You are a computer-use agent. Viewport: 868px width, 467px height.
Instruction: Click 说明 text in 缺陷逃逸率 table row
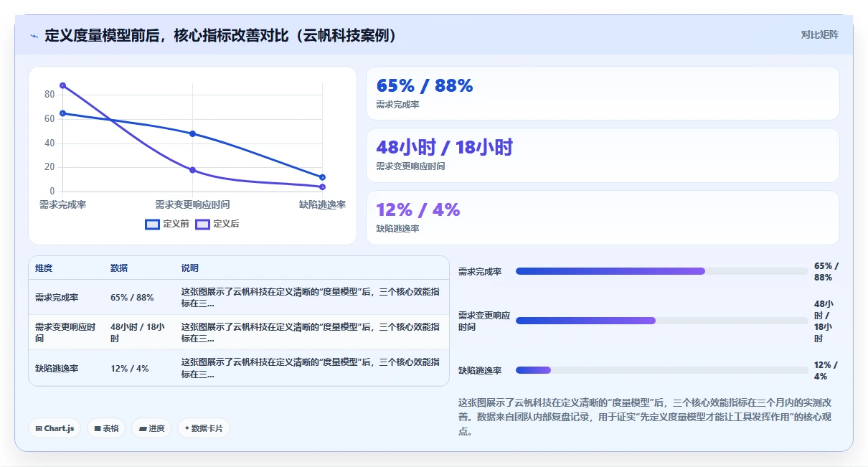[311, 369]
